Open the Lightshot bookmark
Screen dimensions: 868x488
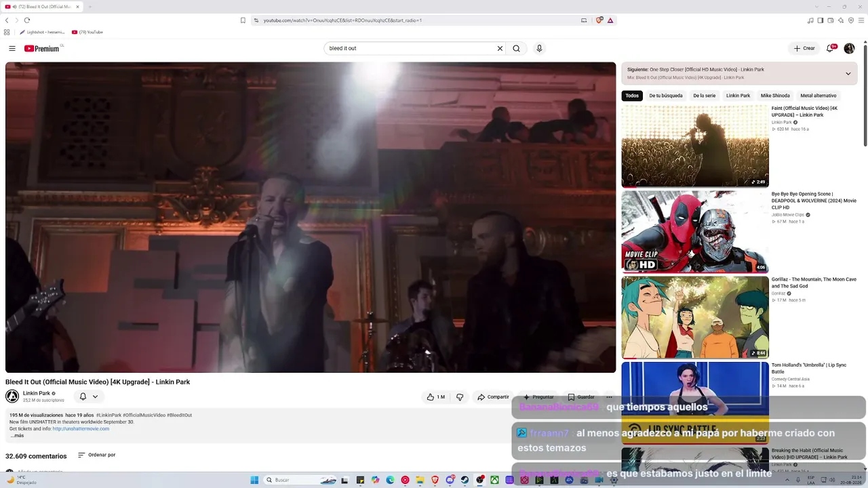click(42, 32)
